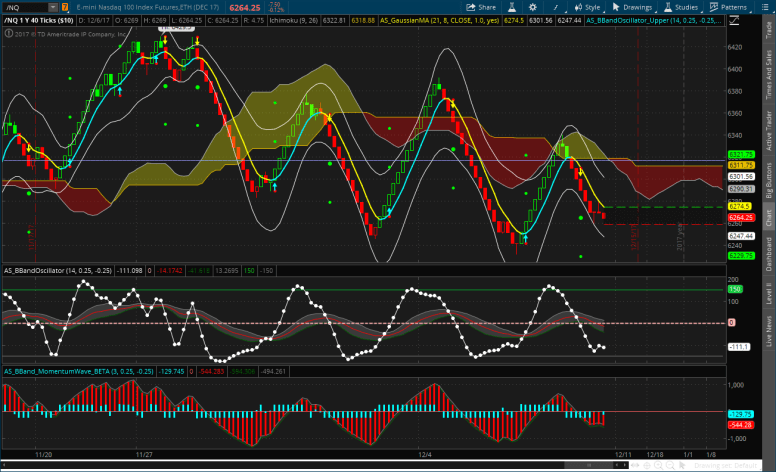Open the Style menu
The height and width of the screenshot is (472, 776).
pyautogui.click(x=588, y=7)
